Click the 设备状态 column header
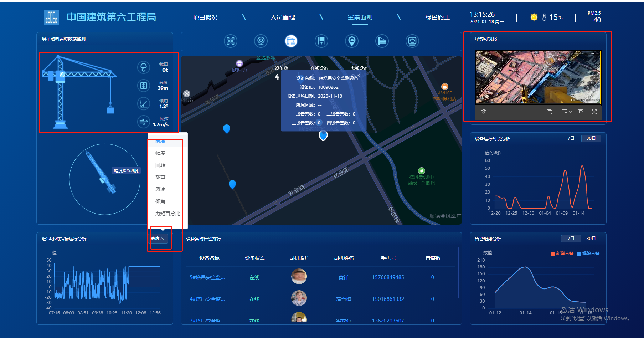This screenshot has height=338, width=644. [255, 258]
